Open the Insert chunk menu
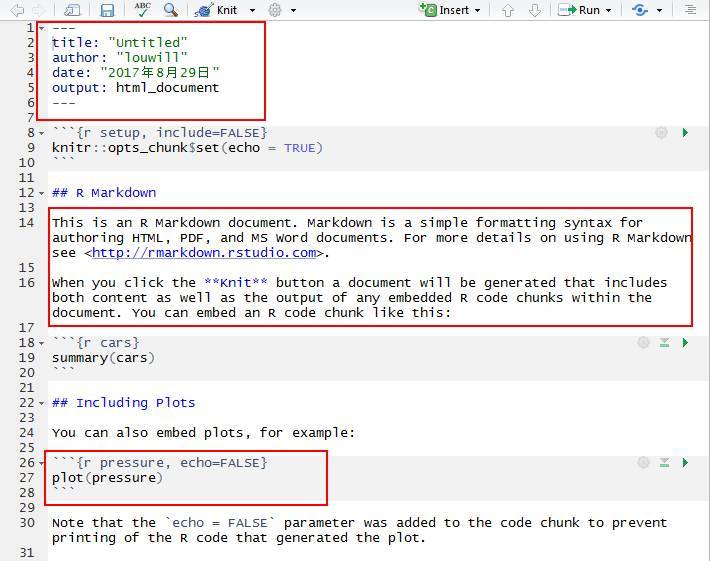 click(x=449, y=10)
